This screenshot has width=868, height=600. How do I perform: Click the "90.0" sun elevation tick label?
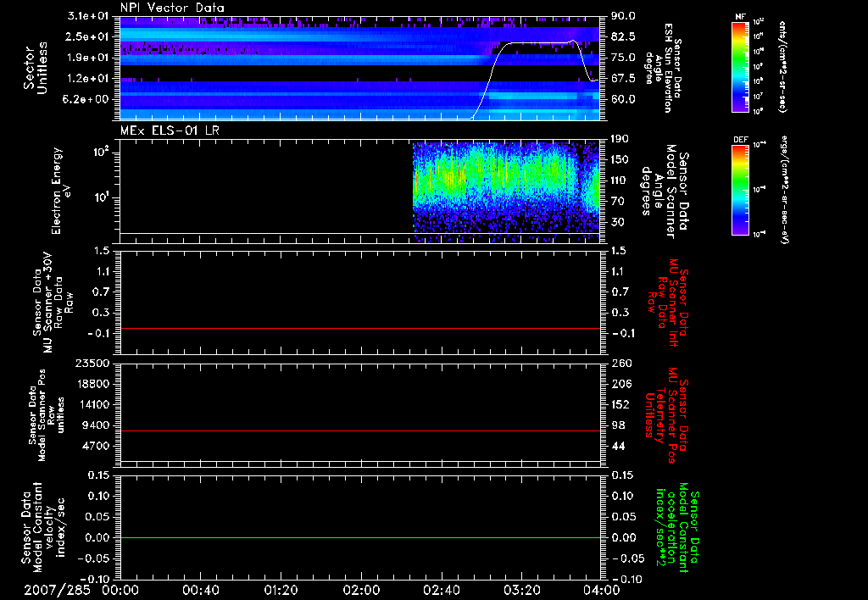coord(623,16)
